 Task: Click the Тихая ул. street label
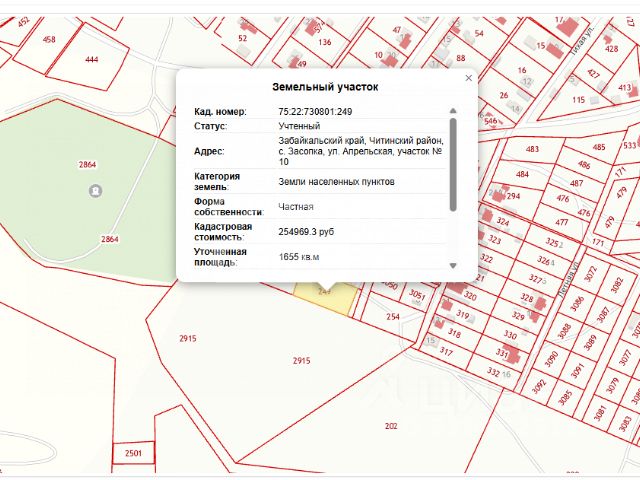tap(584, 39)
